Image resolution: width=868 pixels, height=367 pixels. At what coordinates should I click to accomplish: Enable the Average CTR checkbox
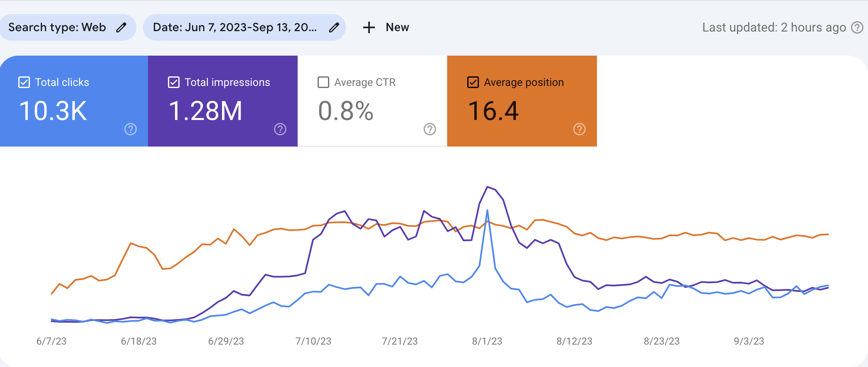point(323,82)
